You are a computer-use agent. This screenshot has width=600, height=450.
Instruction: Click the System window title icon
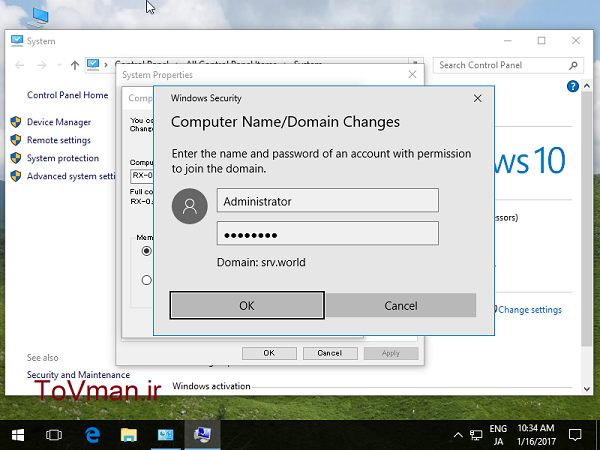click(16, 41)
